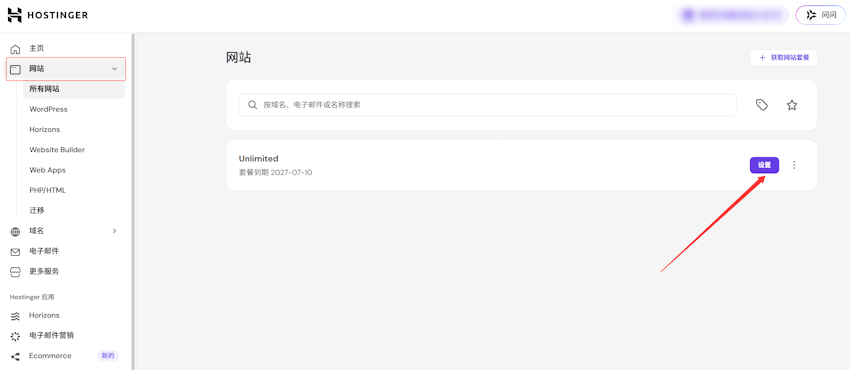The height and width of the screenshot is (370, 850).
Task: Click the sidebar vertical scrollbar
Action: click(133, 201)
